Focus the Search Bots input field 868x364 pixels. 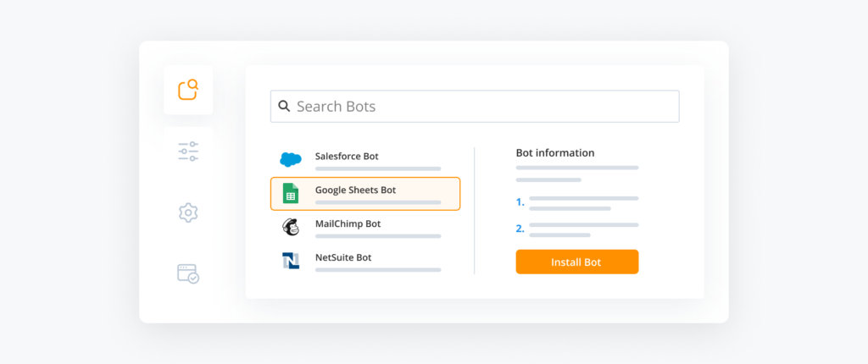483,107
